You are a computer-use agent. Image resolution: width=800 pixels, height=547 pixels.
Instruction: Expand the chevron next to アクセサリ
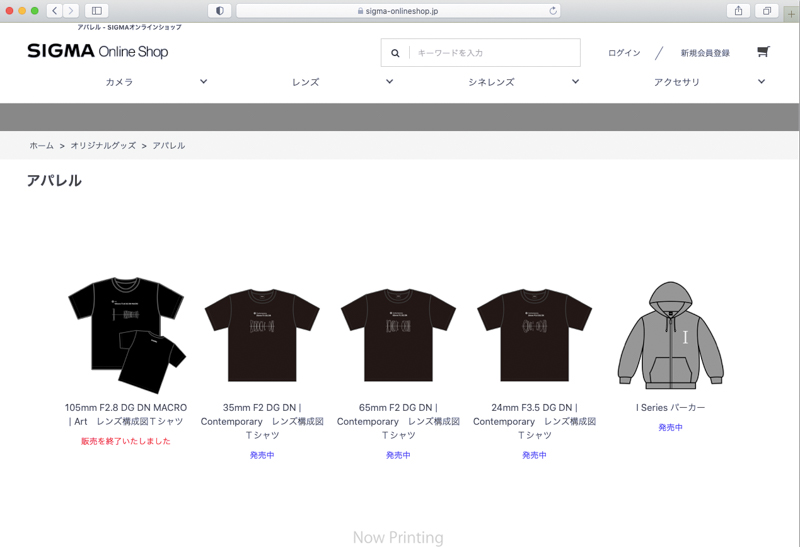761,81
